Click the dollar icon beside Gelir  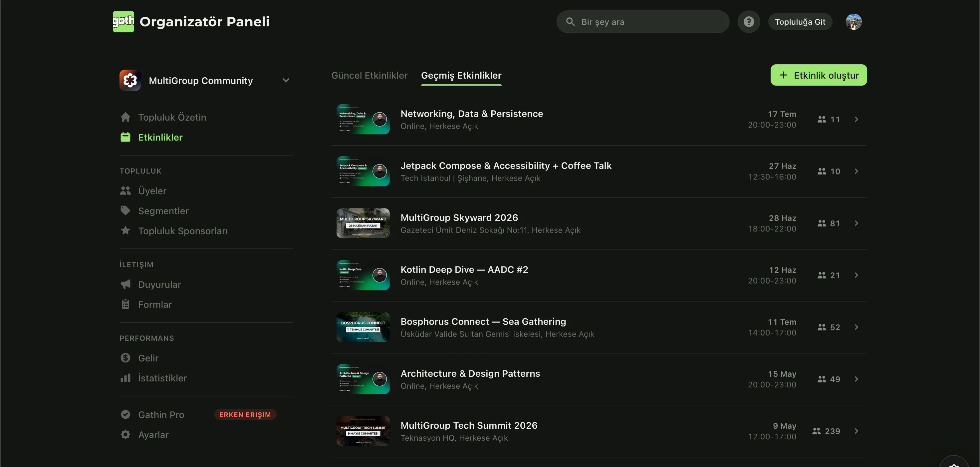click(125, 358)
